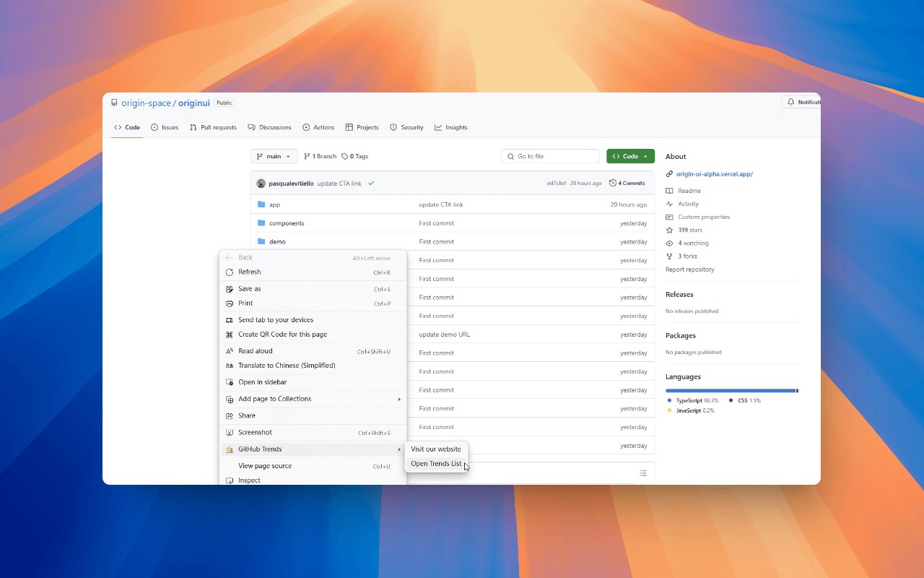Click the Read aloud icon in the context menu
Viewport: 924px width, 578px height.
(x=230, y=351)
